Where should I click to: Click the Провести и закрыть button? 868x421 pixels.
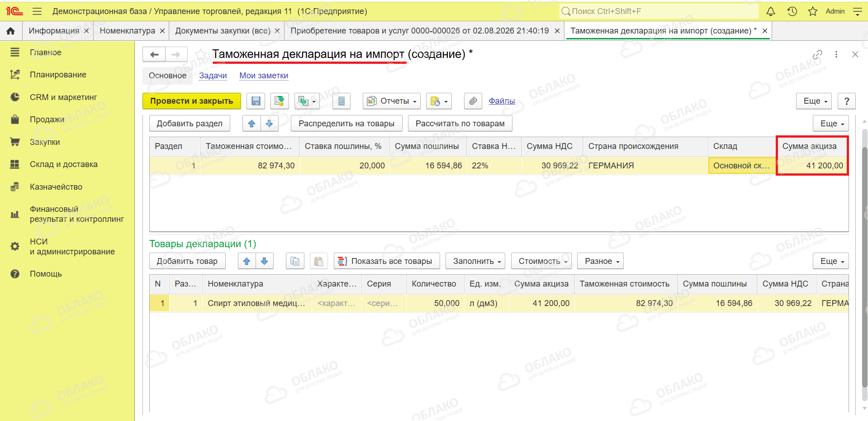tap(192, 101)
